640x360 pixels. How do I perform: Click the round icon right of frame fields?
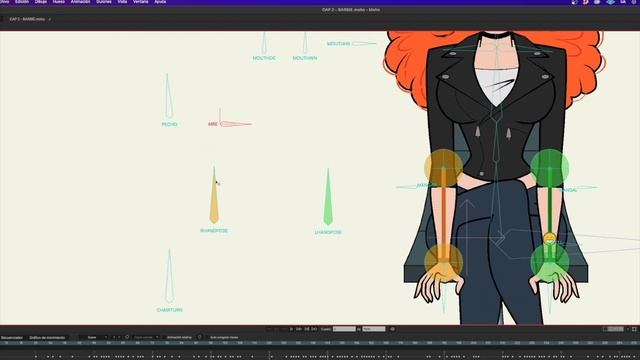coord(393,329)
